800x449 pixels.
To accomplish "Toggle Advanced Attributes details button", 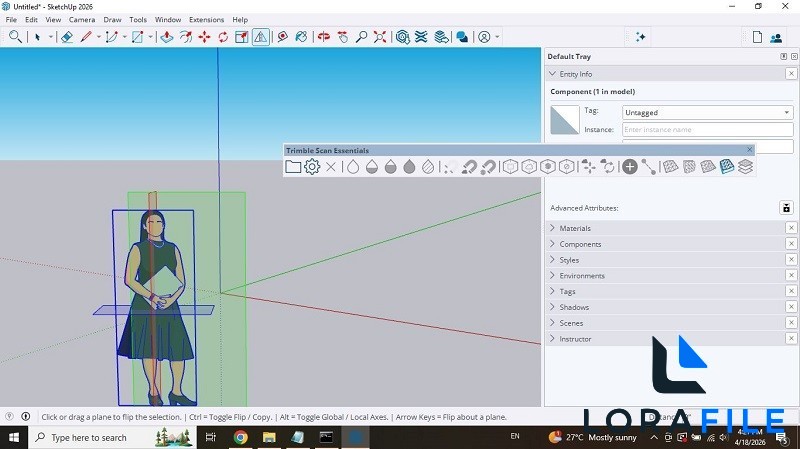I will pos(786,208).
